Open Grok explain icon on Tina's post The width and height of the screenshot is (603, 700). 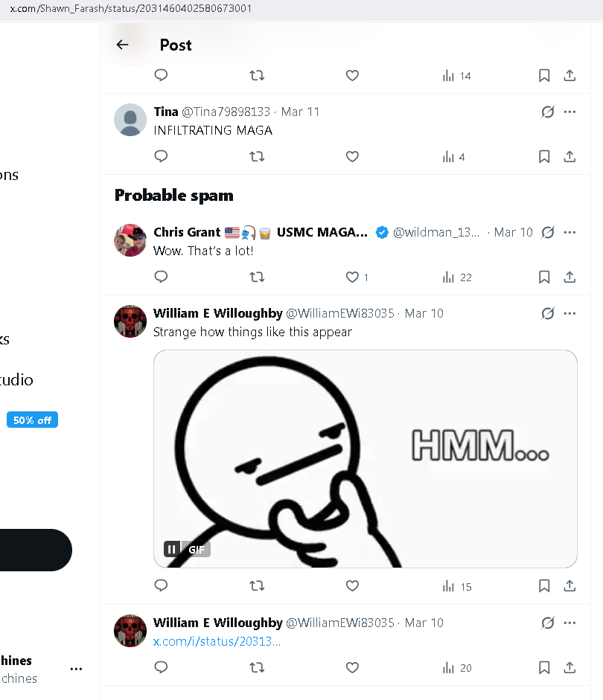coord(548,112)
